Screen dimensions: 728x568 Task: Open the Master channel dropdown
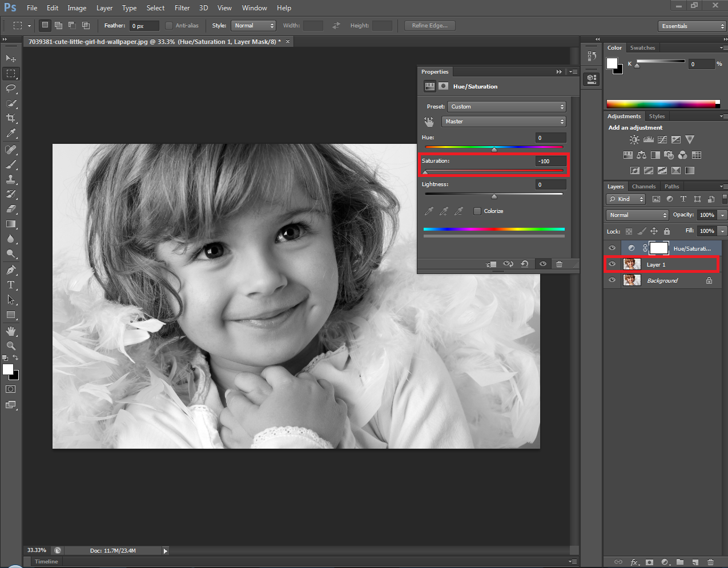[x=503, y=122]
